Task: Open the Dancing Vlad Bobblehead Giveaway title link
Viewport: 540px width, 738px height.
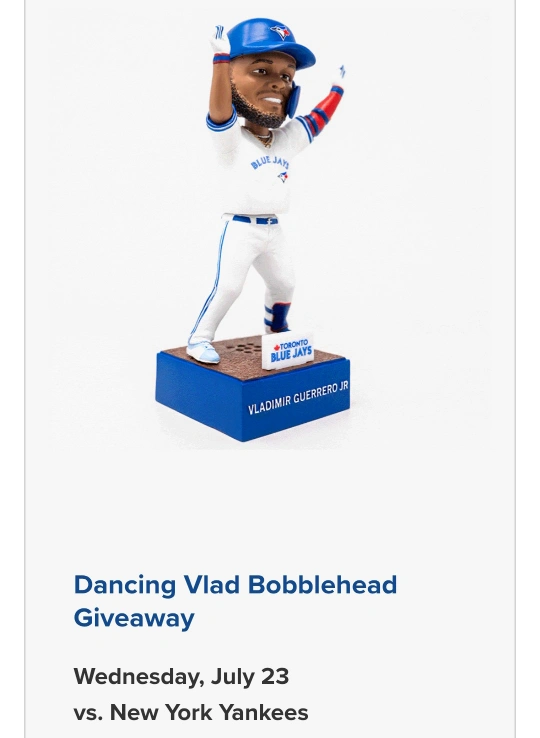Action: click(235, 601)
